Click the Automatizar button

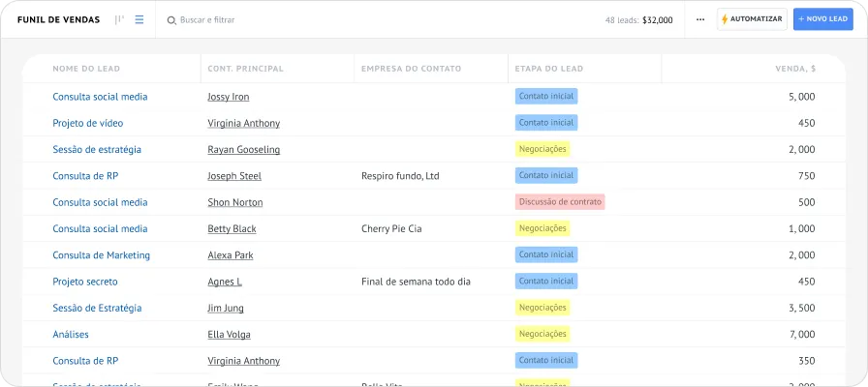coord(752,19)
